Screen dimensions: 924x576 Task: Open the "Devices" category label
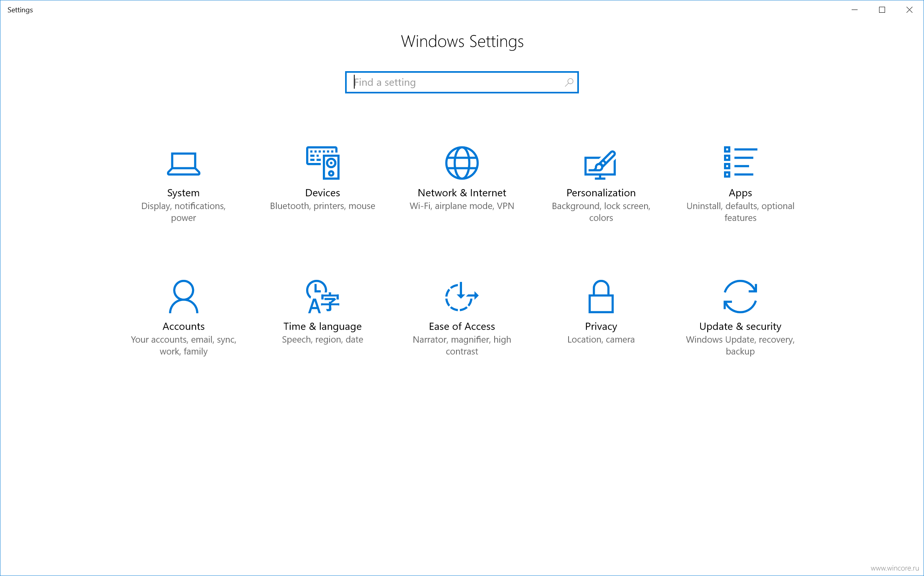pos(322,193)
